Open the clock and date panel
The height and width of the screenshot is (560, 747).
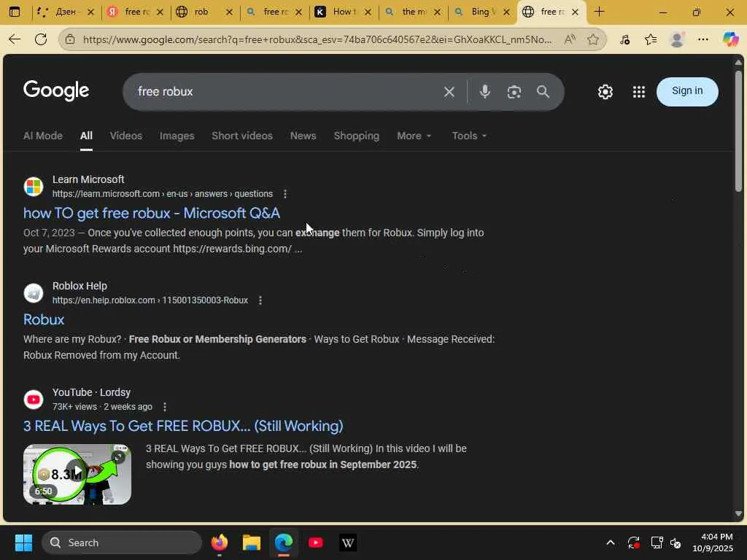(712, 542)
